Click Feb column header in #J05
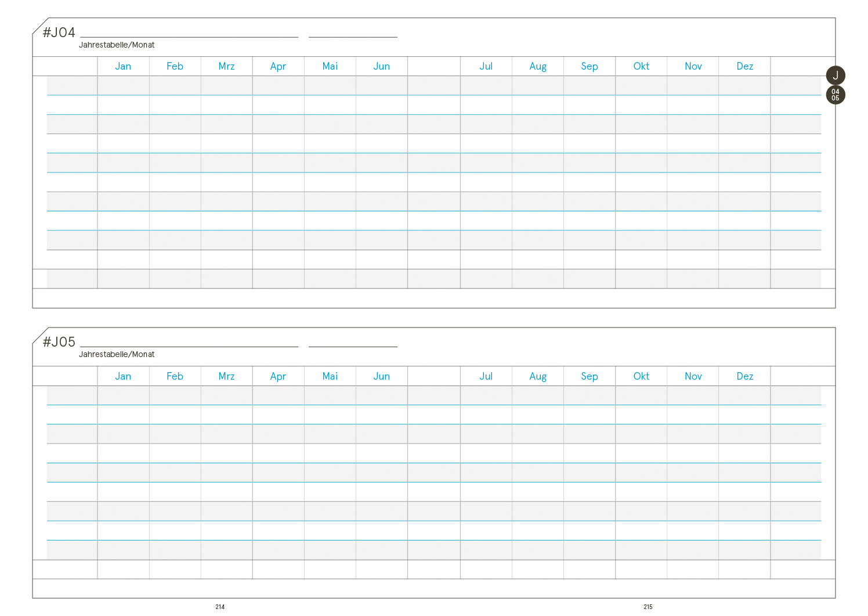Screen dimensions: 868x616 tap(175, 376)
